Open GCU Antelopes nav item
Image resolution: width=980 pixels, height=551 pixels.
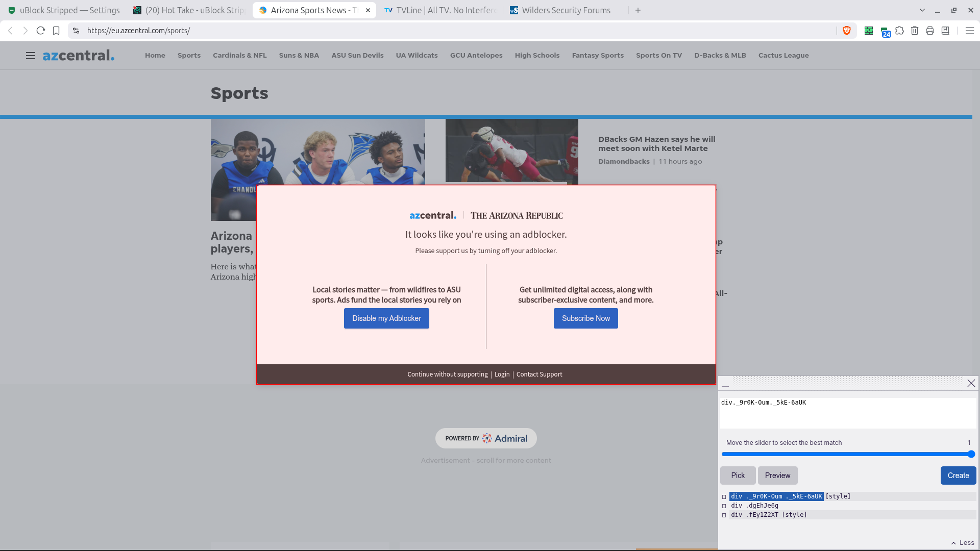(x=476, y=56)
